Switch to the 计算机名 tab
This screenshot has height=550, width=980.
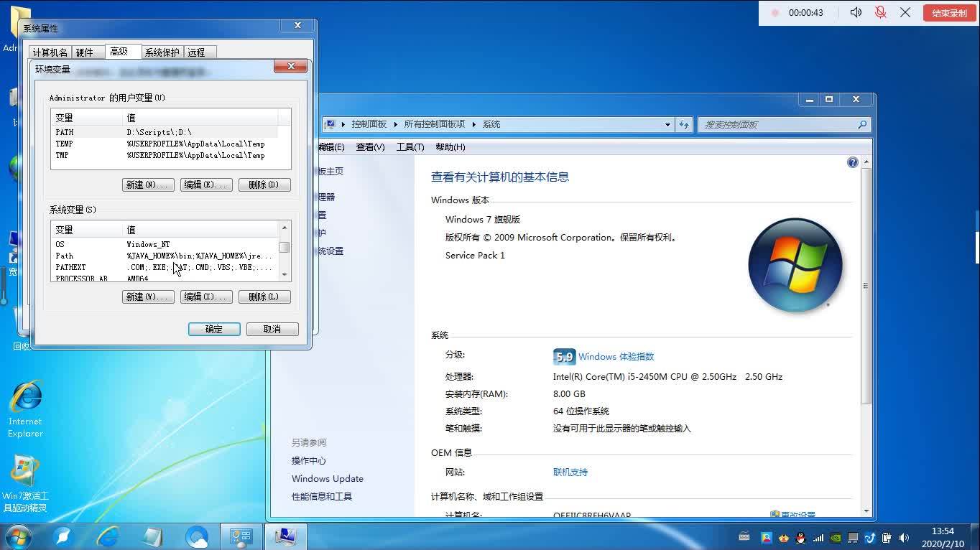pos(50,52)
